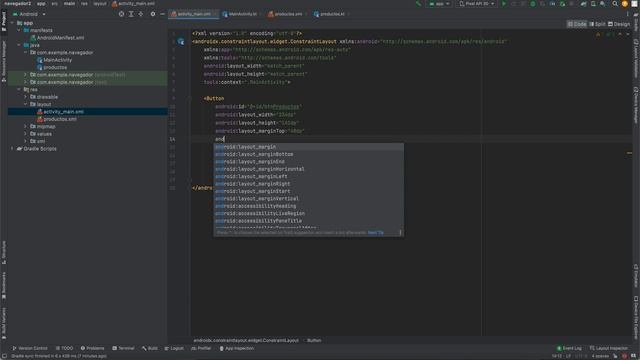Expand the values folder

25,134
